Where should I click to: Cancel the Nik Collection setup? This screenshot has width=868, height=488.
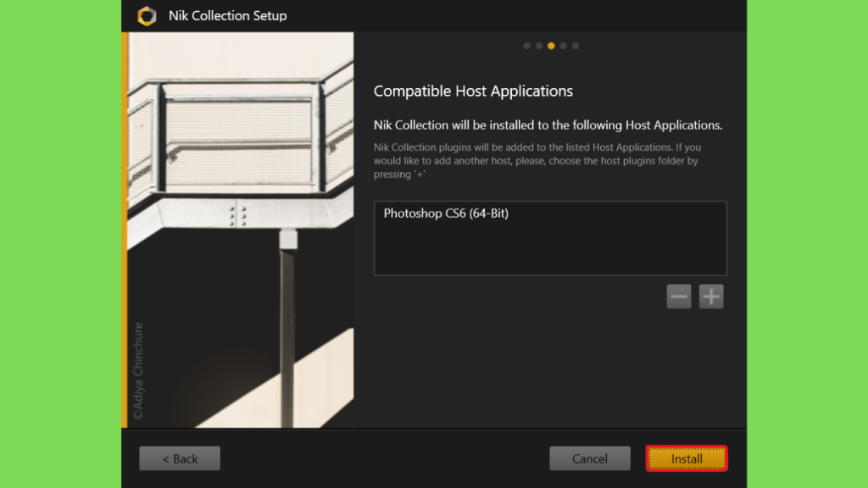[x=590, y=458]
